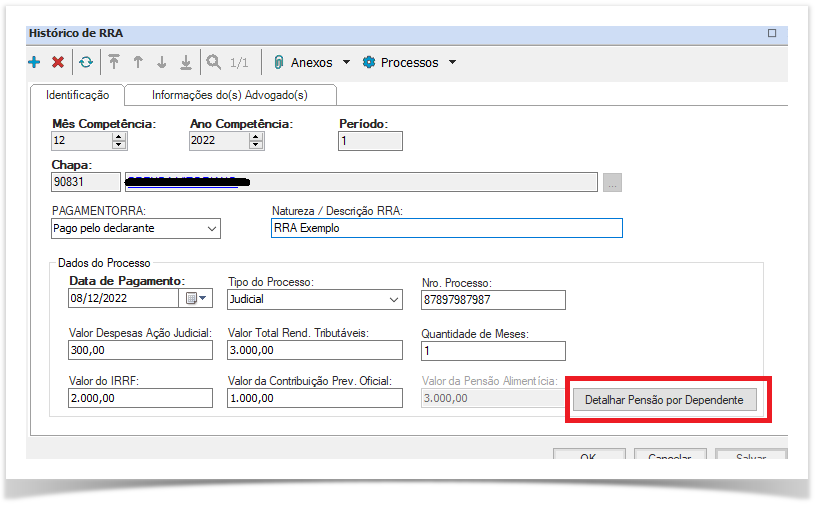822x508 pixels.
Task: Click the Data de Pagamento date field
Action: click(x=124, y=298)
